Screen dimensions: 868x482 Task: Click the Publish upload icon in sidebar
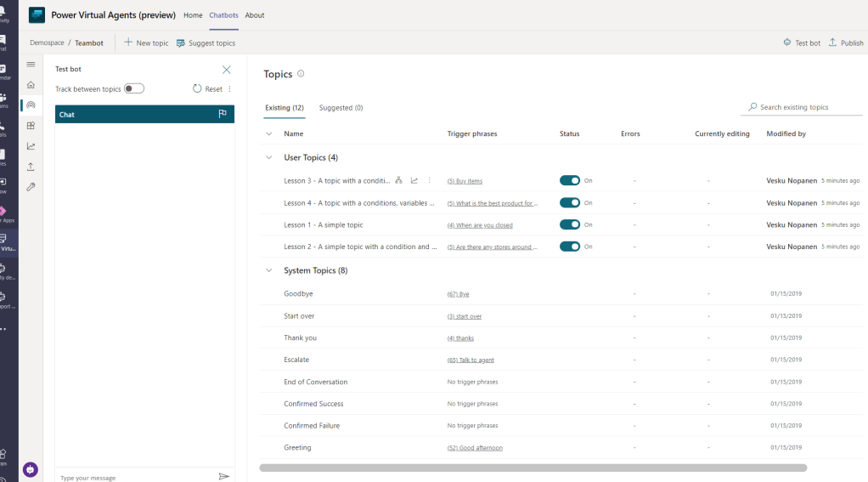31,167
